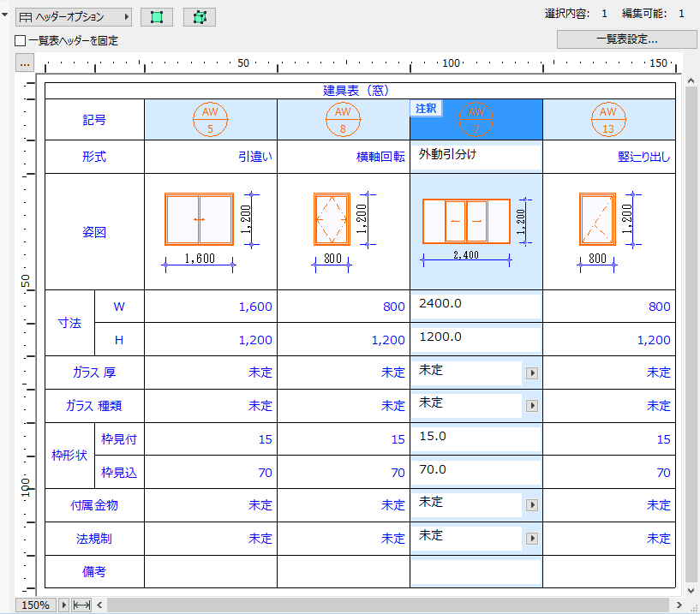
Task: Click the ガラス 厚 header cell
Action: (x=94, y=373)
